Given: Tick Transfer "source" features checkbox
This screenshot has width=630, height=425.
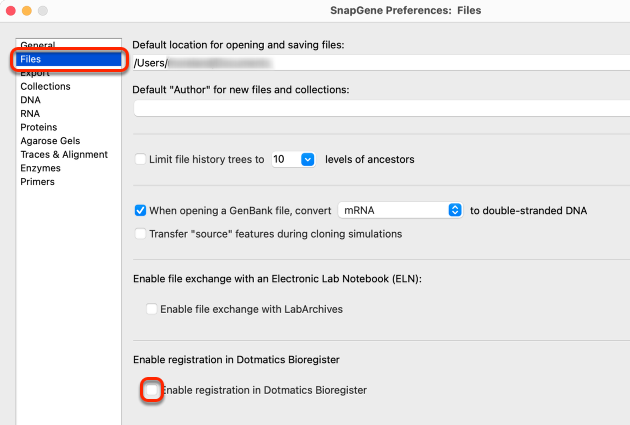Looking at the screenshot, I should [x=140, y=233].
